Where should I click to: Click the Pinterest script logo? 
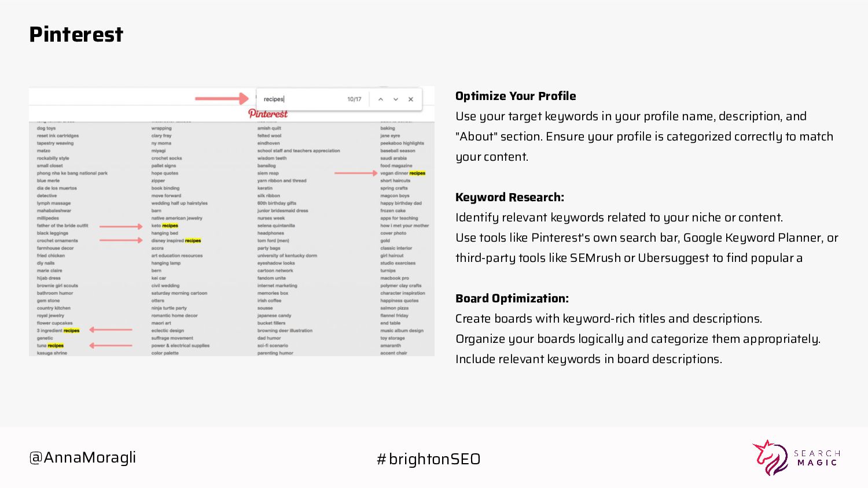[268, 113]
